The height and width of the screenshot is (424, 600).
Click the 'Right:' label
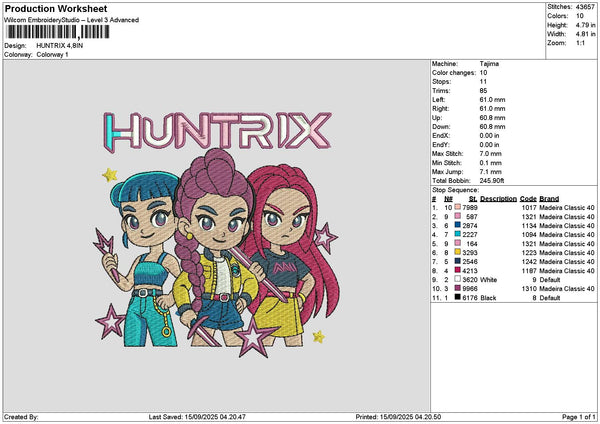coord(440,109)
